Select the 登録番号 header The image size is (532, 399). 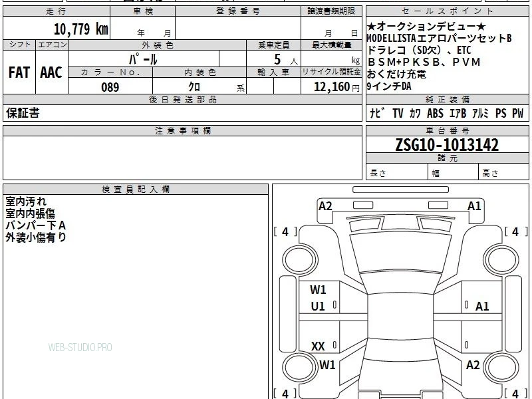click(x=238, y=11)
